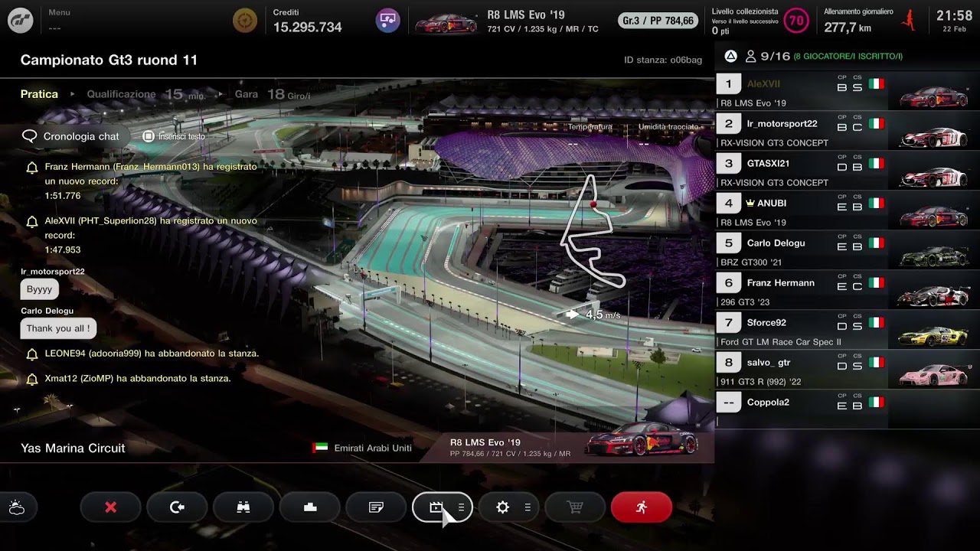Click Cronologia chat header
This screenshot has height=551, width=980.
coord(81,136)
